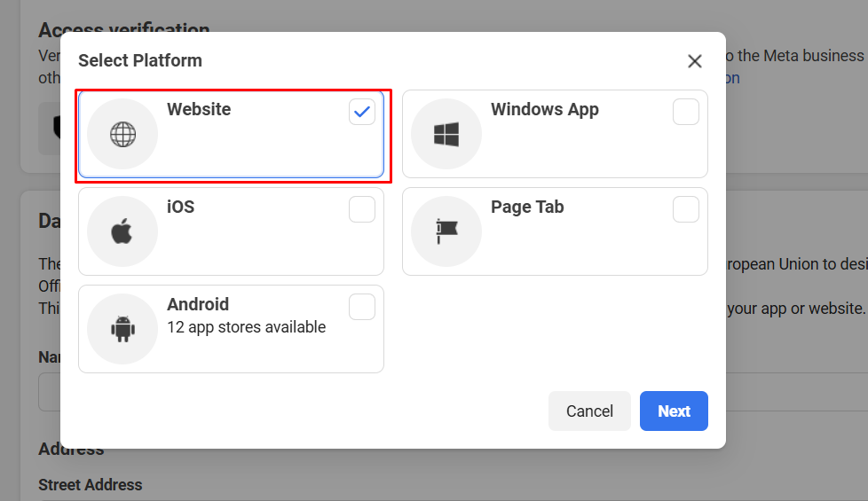Click the Windows logo icon

[446, 134]
